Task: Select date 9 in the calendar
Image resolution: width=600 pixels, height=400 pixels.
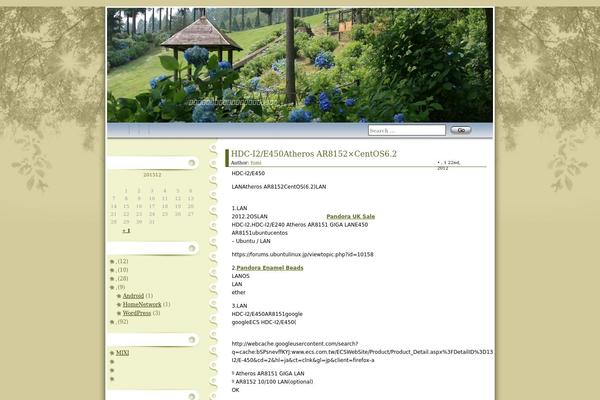Action: pos(139,198)
